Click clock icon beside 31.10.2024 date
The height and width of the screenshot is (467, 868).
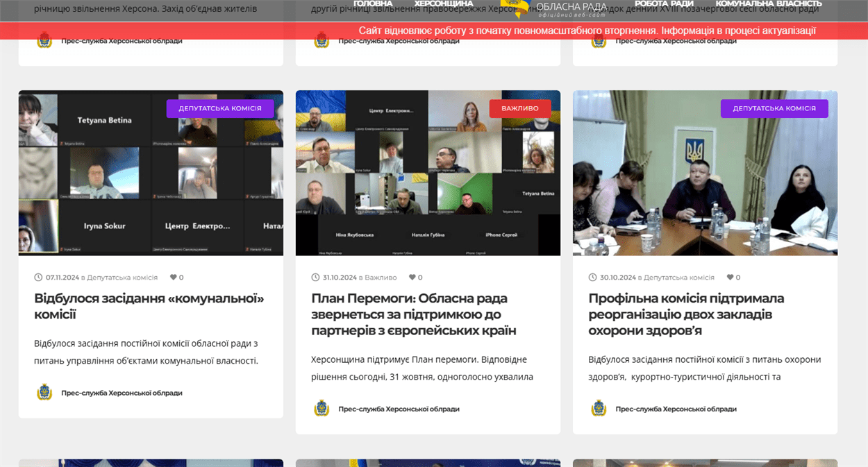[x=316, y=278]
